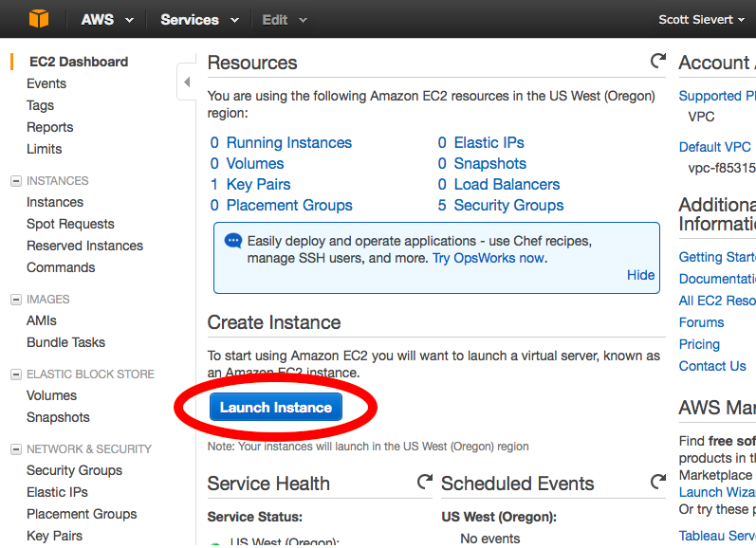Refresh the Resources panel

click(658, 61)
